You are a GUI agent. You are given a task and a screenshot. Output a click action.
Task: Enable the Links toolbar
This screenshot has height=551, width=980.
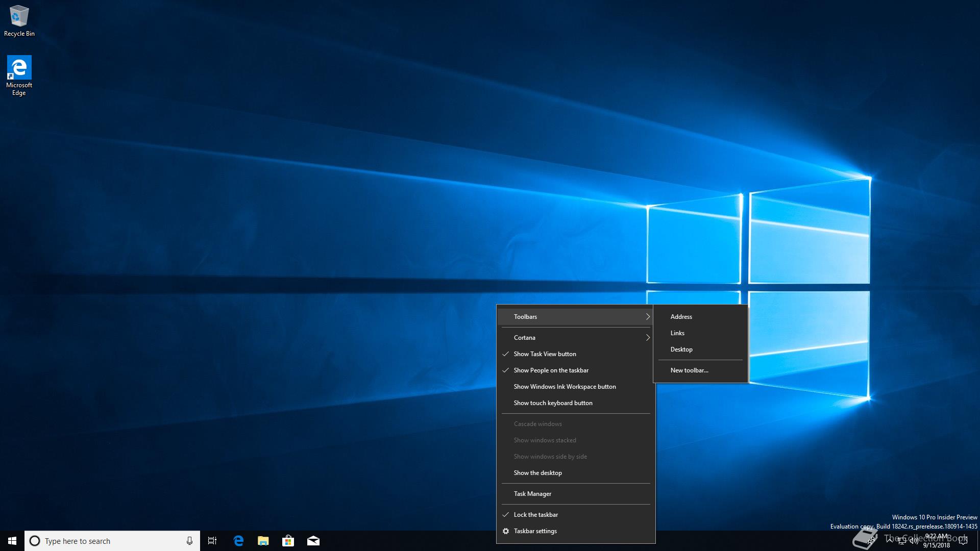700,333
